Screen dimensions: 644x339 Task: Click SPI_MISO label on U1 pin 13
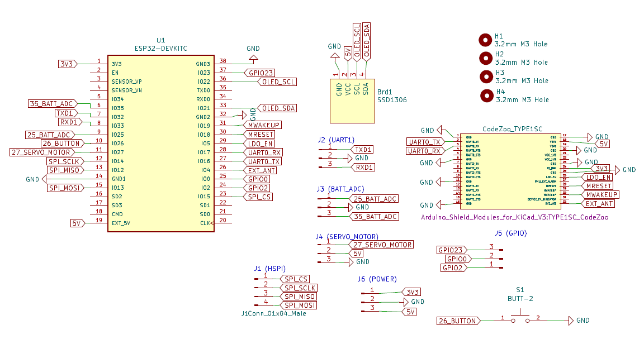[x=65, y=170]
